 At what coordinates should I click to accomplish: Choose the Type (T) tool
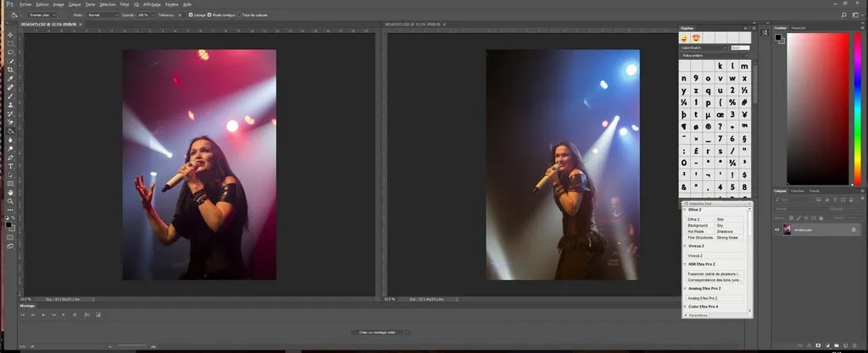pos(10,166)
